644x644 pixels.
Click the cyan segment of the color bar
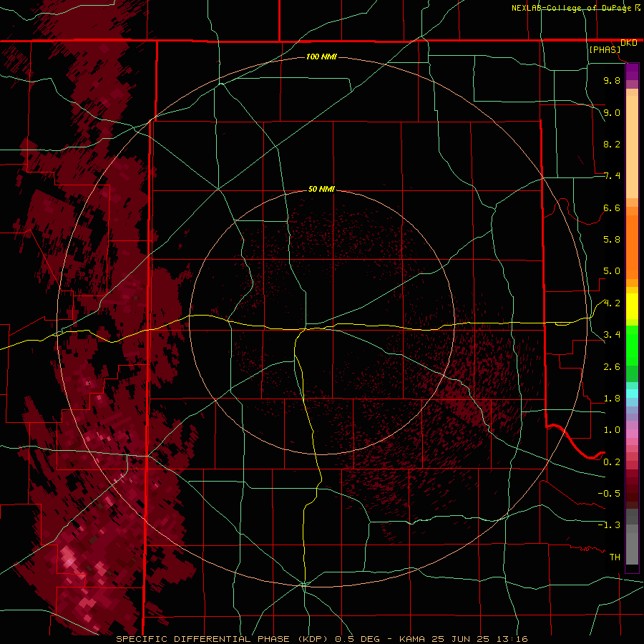tap(632, 394)
